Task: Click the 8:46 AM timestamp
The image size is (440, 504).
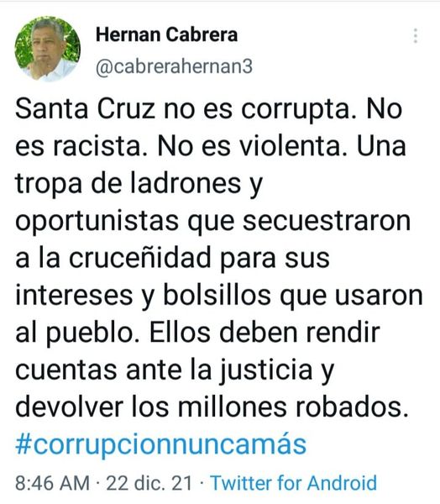Action: [x=52, y=483]
